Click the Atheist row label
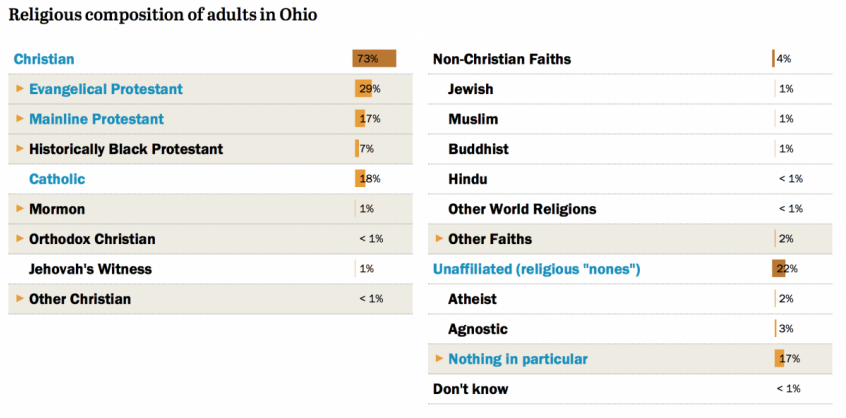The height and width of the screenshot is (418, 846). click(472, 299)
